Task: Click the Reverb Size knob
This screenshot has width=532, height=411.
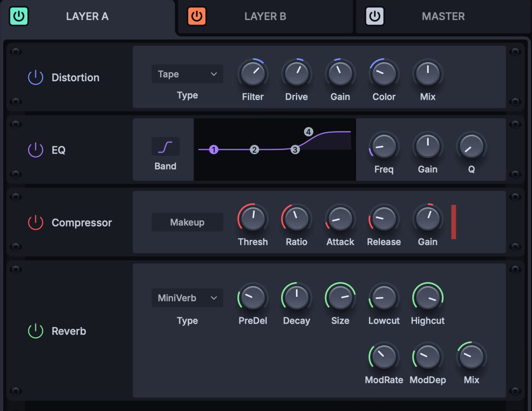Action: click(340, 297)
